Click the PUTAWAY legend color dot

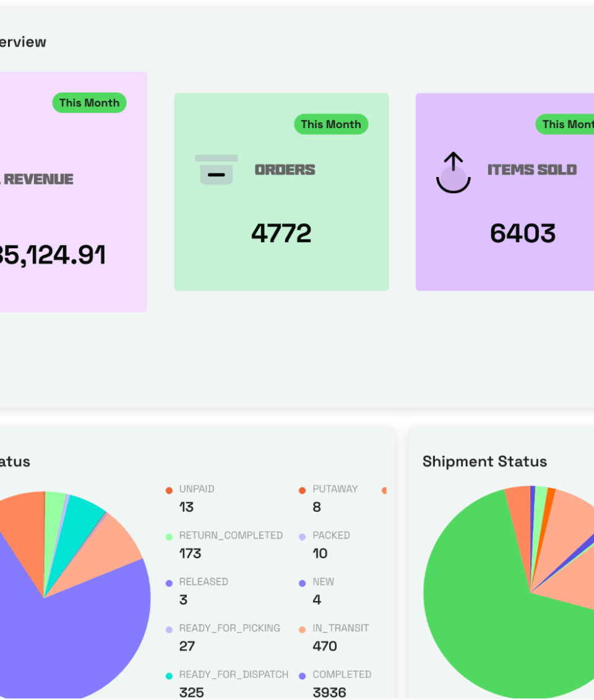302,490
